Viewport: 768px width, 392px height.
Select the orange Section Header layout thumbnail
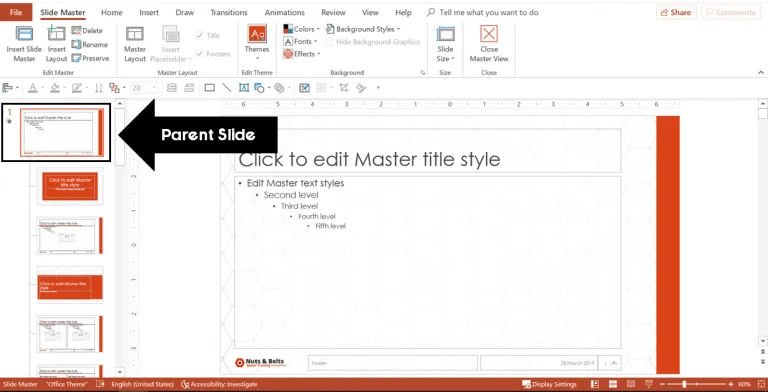coord(70,285)
